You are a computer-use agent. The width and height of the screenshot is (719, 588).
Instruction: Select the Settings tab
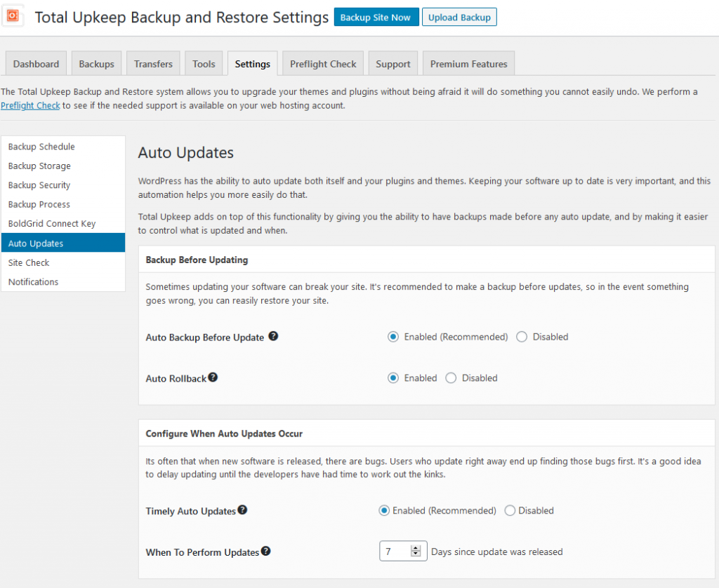pos(252,64)
